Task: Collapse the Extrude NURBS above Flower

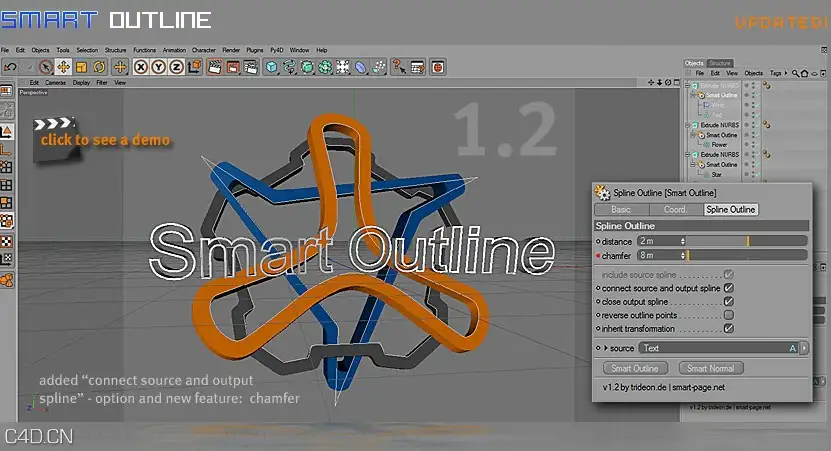Action: coord(687,125)
